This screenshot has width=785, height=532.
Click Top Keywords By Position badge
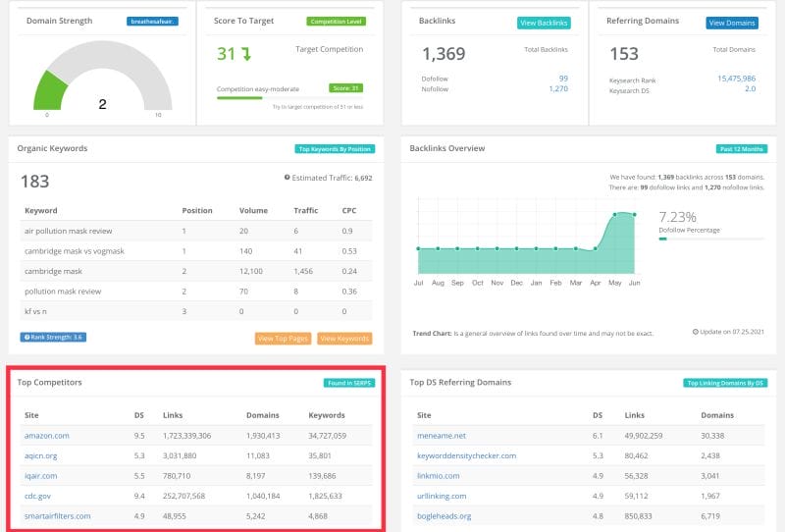[335, 149]
